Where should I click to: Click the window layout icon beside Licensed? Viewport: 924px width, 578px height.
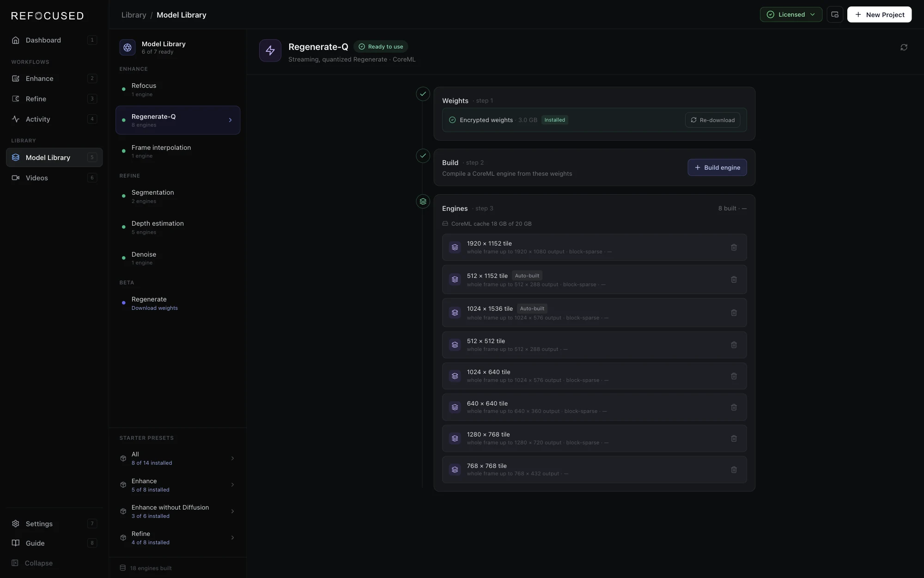835,14
